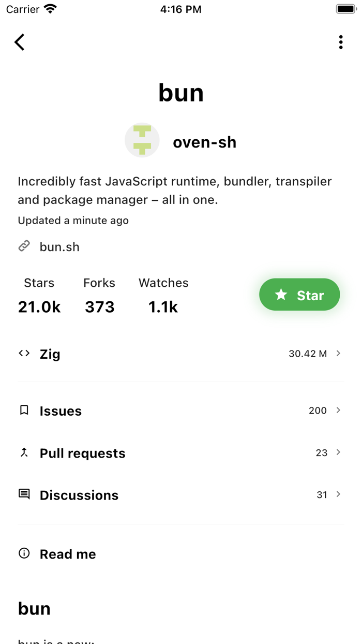The height and width of the screenshot is (644, 362).
Task: Select the discussions speech bubble icon
Action: (24, 494)
